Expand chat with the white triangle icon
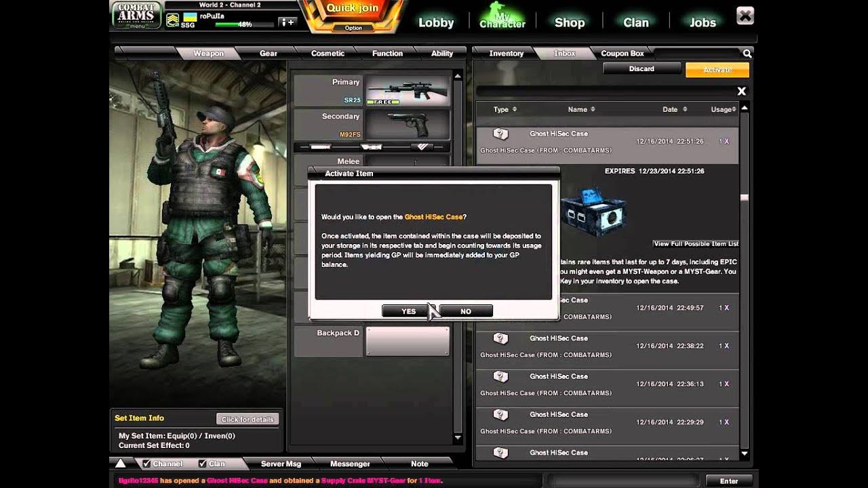The image size is (868, 488). point(120,464)
